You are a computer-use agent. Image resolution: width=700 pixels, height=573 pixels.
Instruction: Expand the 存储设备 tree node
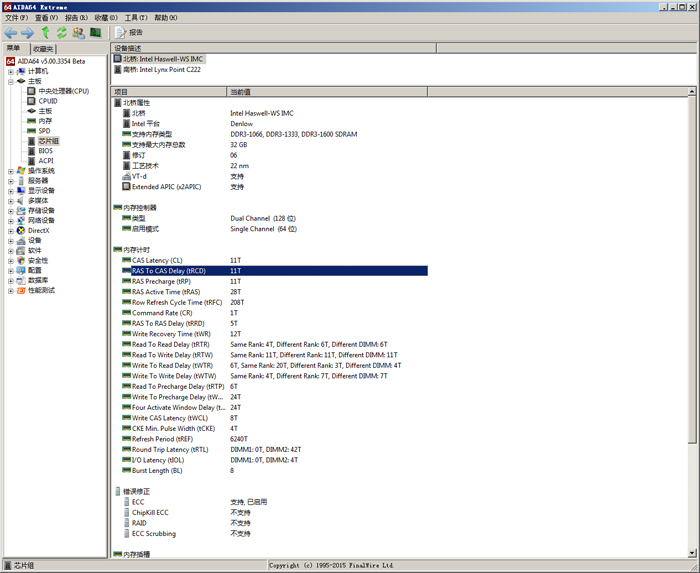pyautogui.click(x=11, y=211)
